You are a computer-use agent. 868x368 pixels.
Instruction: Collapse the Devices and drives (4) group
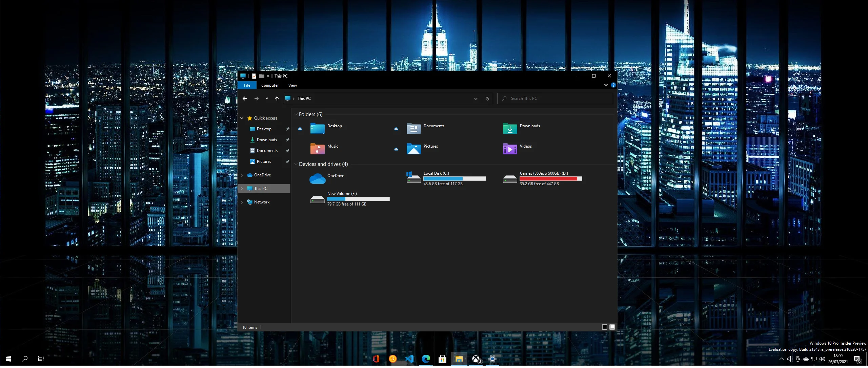pos(296,164)
